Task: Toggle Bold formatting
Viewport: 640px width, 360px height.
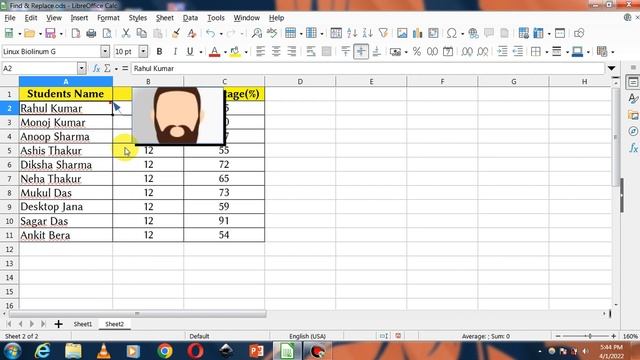Action: point(159,51)
